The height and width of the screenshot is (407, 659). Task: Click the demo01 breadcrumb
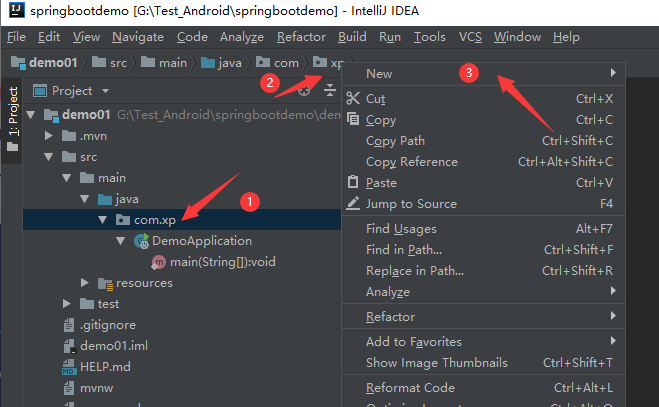[45, 63]
